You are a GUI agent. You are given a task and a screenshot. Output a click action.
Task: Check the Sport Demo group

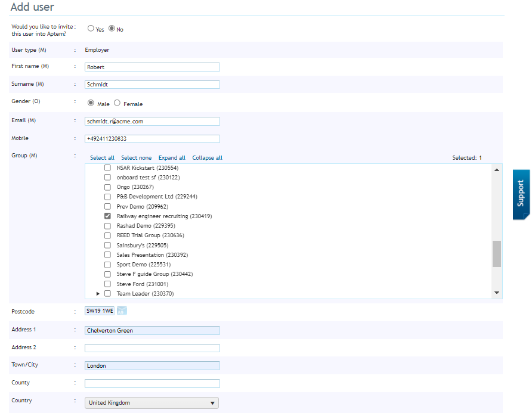[107, 264]
